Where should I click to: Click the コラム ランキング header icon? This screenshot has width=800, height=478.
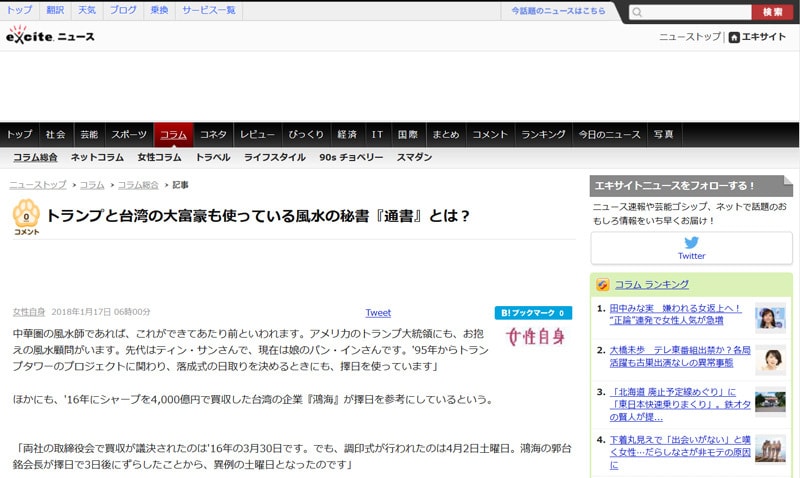tap(603, 284)
